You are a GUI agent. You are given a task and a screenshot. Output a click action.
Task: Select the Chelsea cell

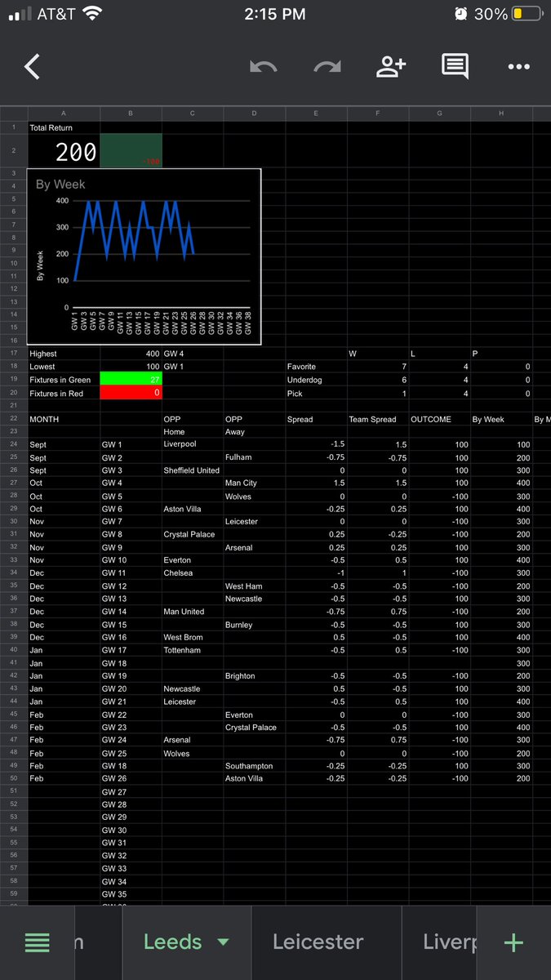[x=193, y=573]
